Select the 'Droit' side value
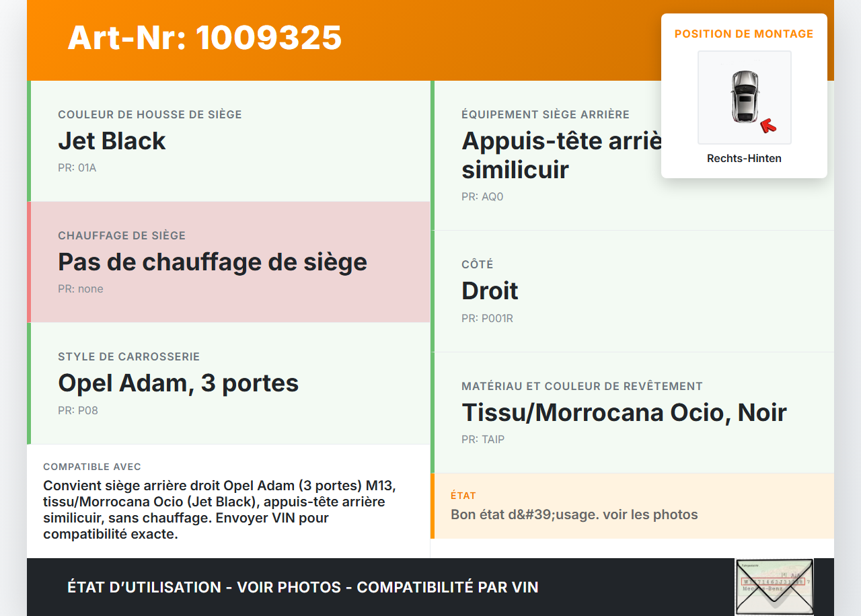The image size is (861, 616). tap(490, 291)
